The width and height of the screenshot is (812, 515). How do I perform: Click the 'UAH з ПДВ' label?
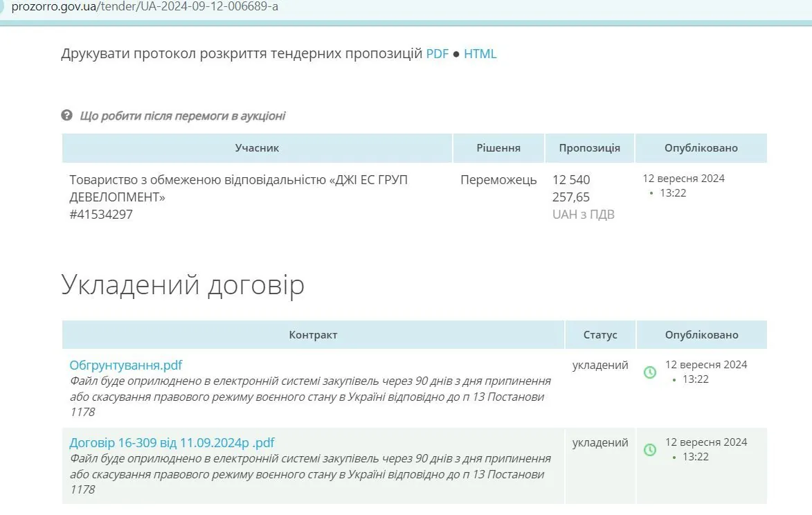tap(583, 215)
